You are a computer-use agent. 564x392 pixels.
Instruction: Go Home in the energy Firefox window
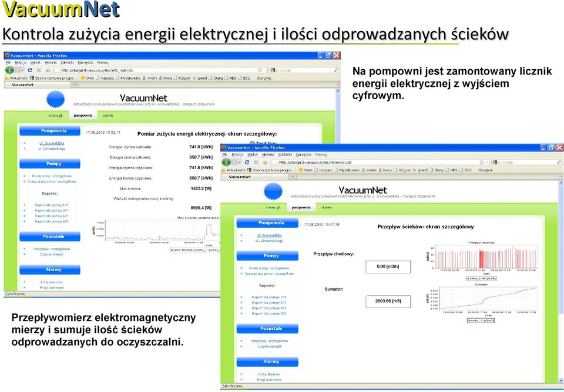pyautogui.click(x=48, y=70)
